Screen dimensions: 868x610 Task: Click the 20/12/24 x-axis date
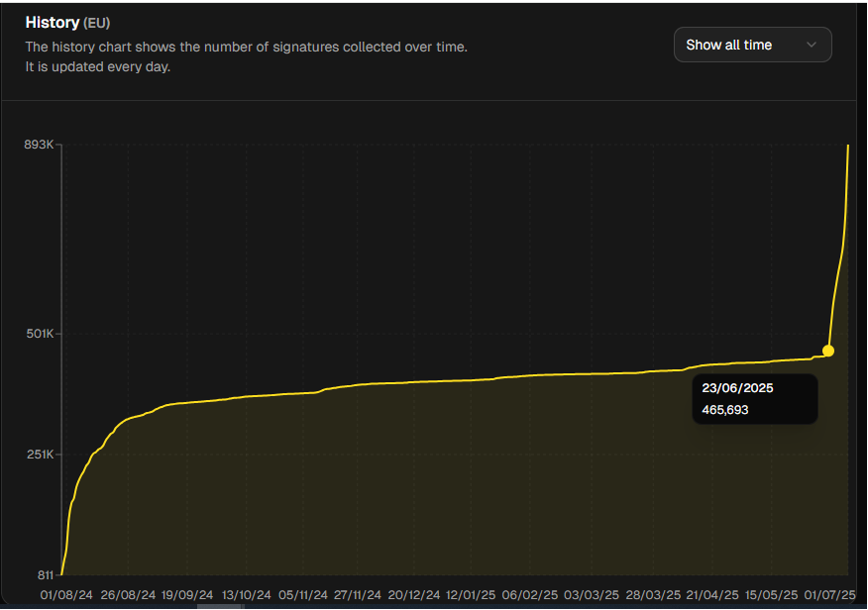click(x=414, y=595)
